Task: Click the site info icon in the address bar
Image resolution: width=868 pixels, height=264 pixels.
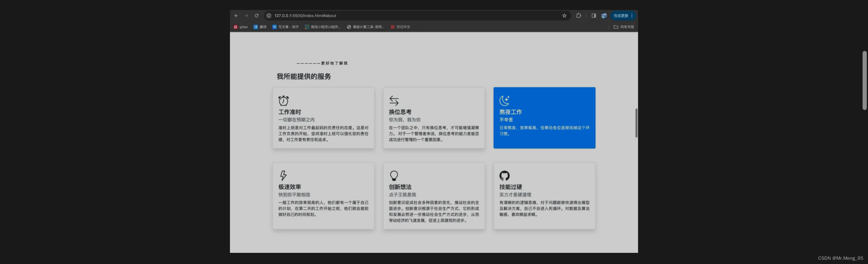Action: 269,16
